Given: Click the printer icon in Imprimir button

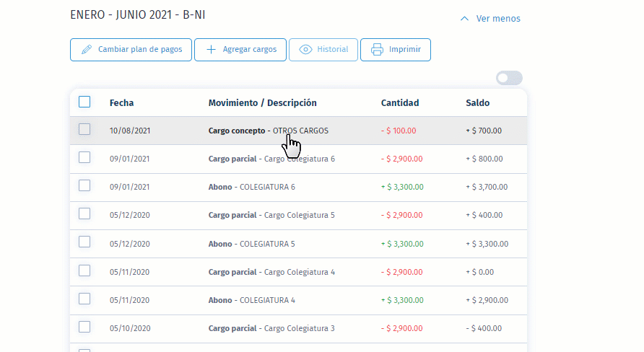Looking at the screenshot, I should [x=377, y=50].
